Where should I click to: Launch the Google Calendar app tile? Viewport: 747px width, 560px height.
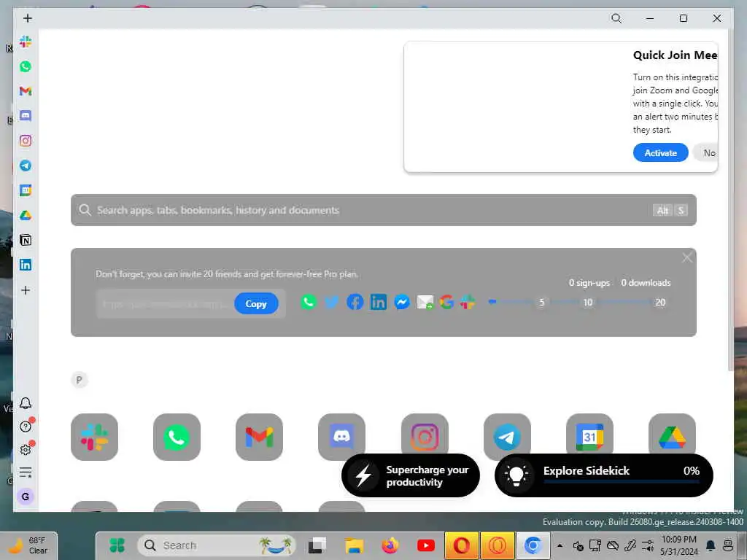pos(589,433)
